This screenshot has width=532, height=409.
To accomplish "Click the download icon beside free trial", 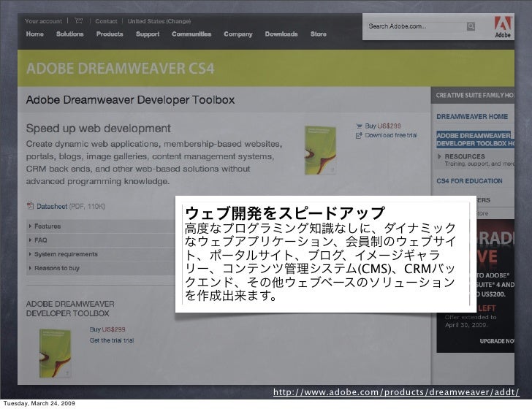I will 359,135.
